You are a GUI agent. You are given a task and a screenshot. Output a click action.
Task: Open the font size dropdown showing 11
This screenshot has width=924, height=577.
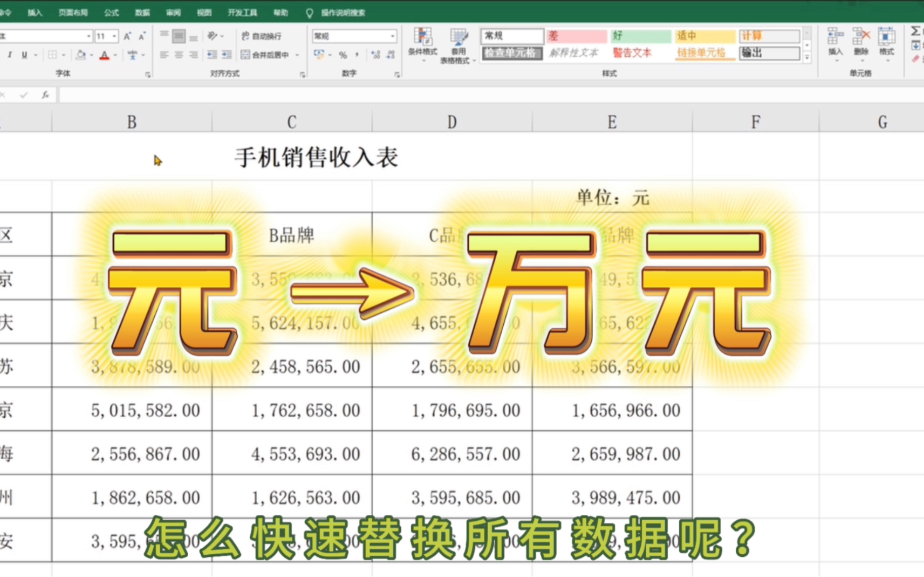pyautogui.click(x=115, y=36)
